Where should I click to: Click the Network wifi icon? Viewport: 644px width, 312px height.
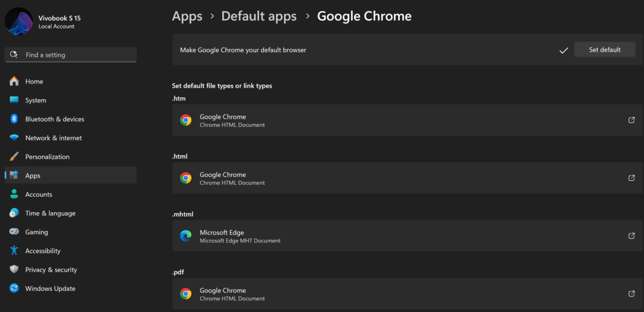point(14,138)
